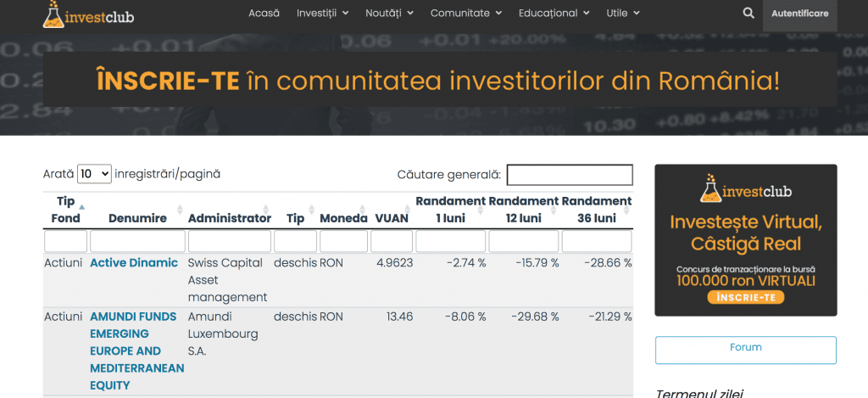Image resolution: width=868 pixels, height=398 pixels.
Task: Select the -21.29 % return cell
Action: (x=610, y=317)
